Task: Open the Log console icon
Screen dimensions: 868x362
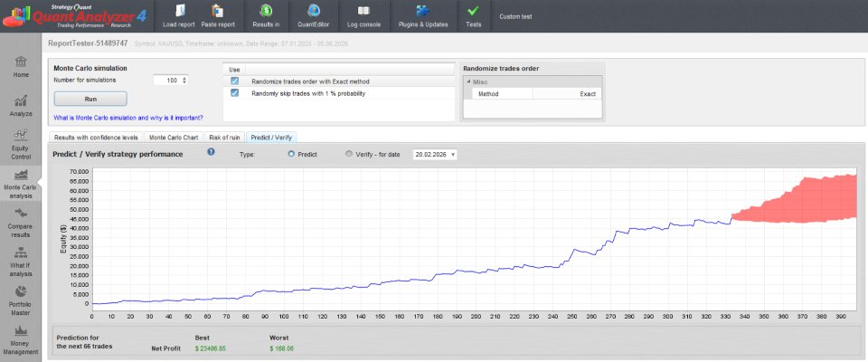Action: pyautogui.click(x=363, y=11)
